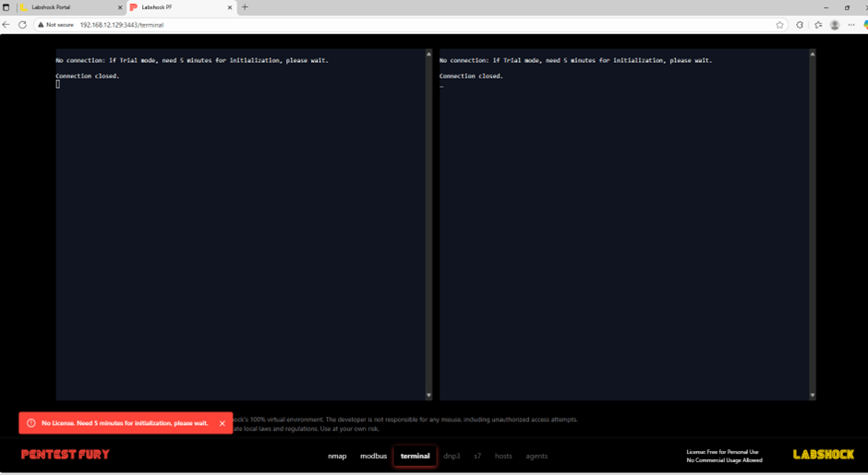This screenshot has width=868, height=475.
Task: Dismiss the No License error notification
Action: pyautogui.click(x=223, y=423)
